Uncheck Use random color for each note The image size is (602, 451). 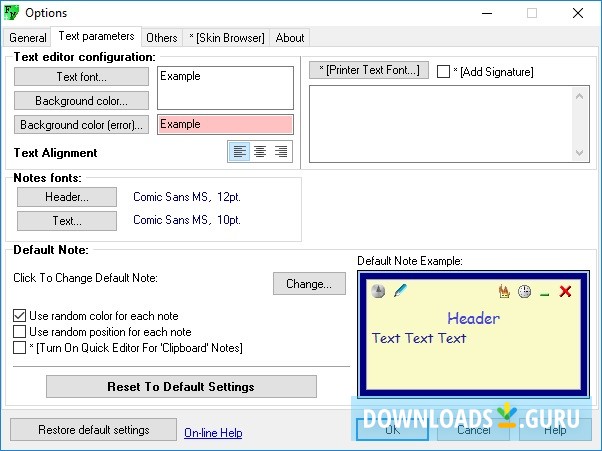click(20, 316)
